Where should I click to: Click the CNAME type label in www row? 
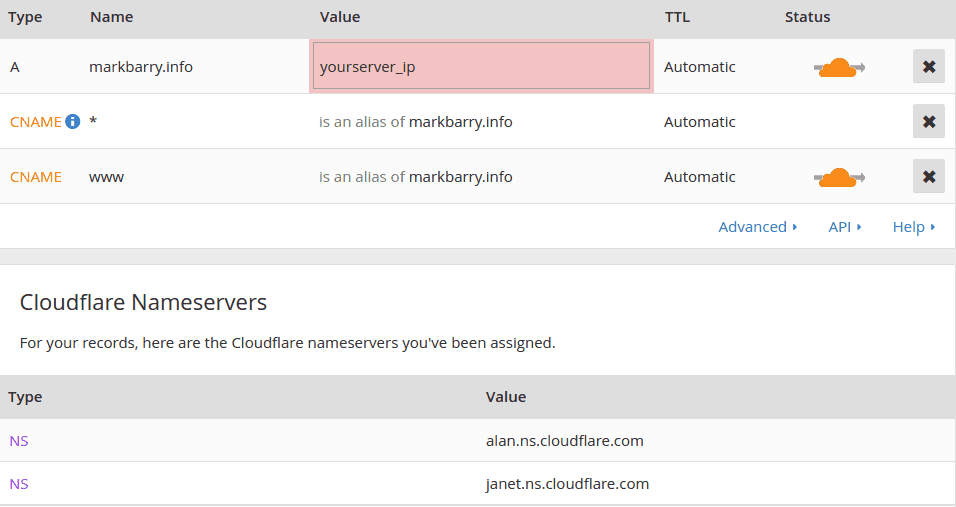tap(35, 177)
